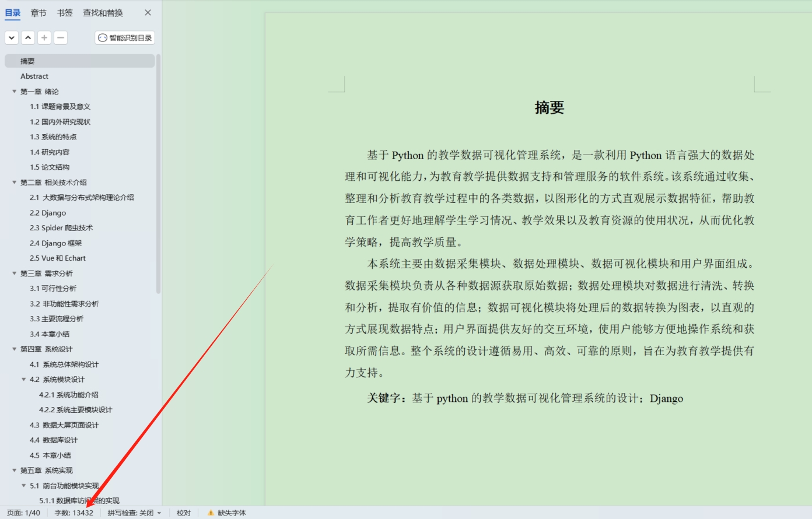Click the 关键字 line in the document
The image size is (812, 519).
click(525, 398)
